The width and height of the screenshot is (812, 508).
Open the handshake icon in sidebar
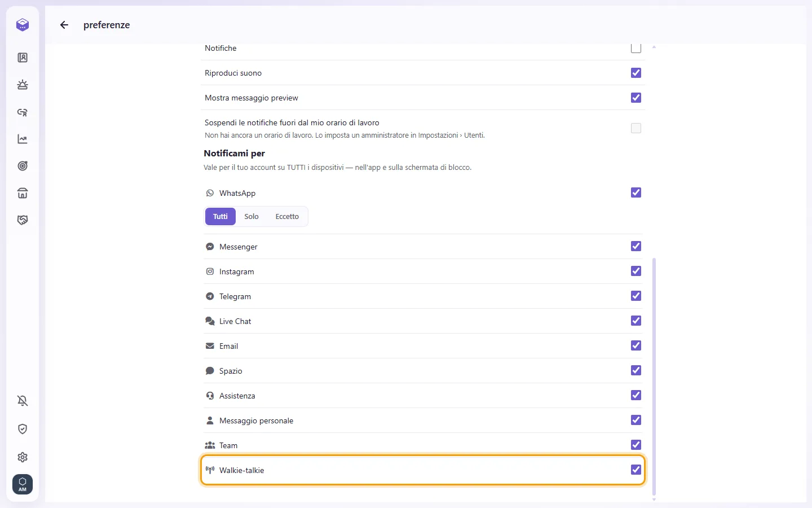[23, 220]
